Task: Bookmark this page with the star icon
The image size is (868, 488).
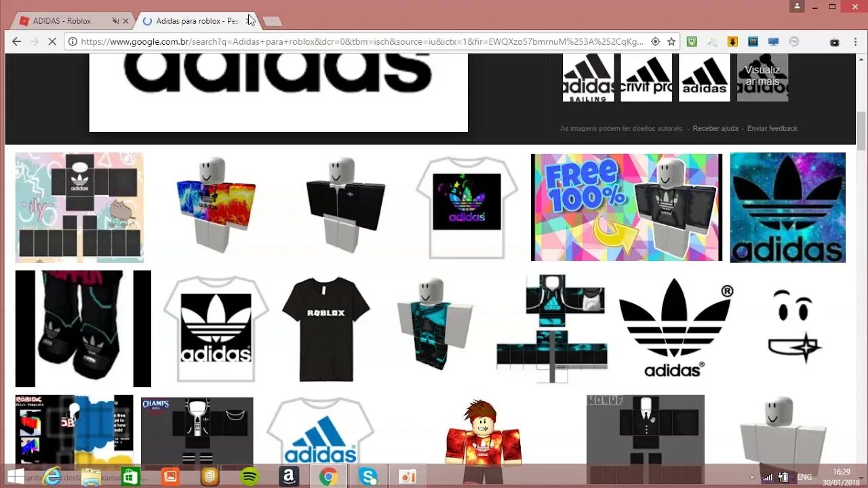Action: coord(671,42)
